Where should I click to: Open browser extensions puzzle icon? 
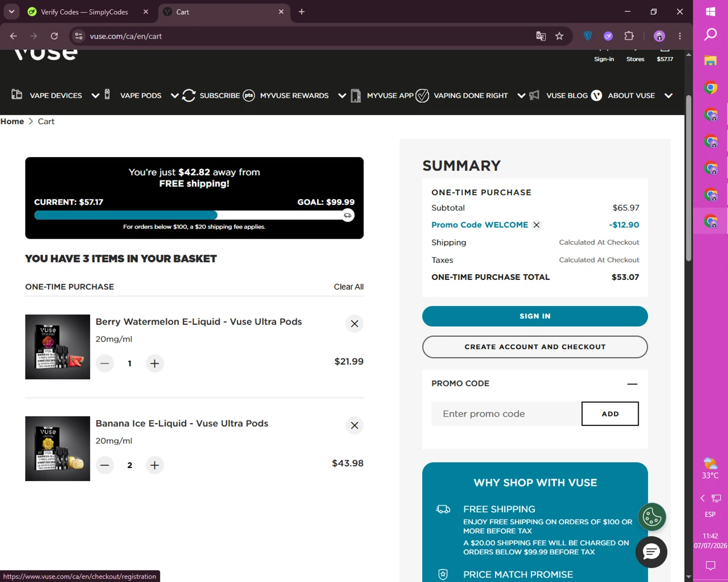[x=629, y=36]
